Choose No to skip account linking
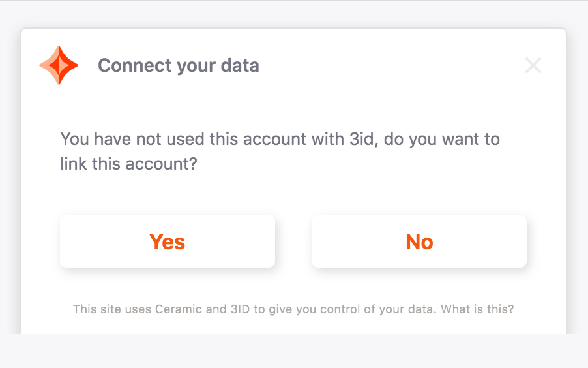 point(419,241)
